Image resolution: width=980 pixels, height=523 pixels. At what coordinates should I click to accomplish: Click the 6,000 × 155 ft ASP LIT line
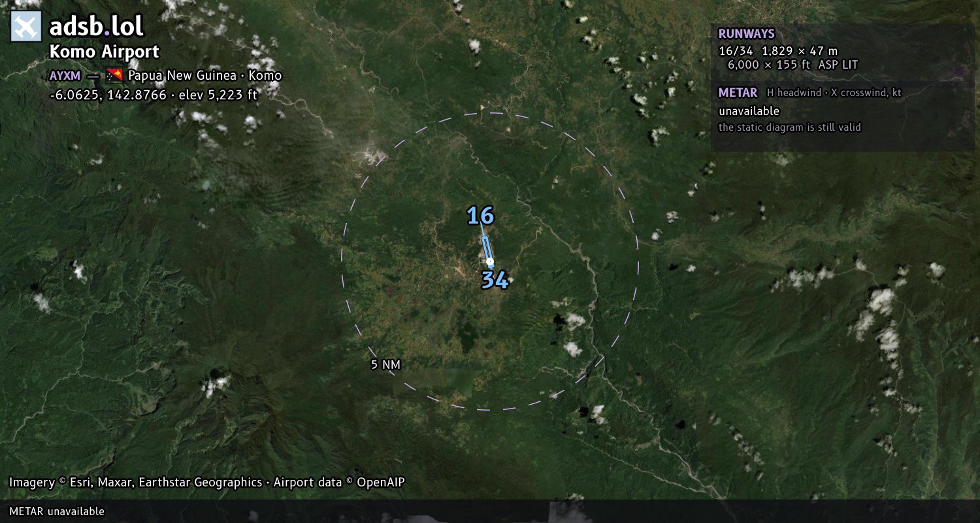tap(792, 65)
